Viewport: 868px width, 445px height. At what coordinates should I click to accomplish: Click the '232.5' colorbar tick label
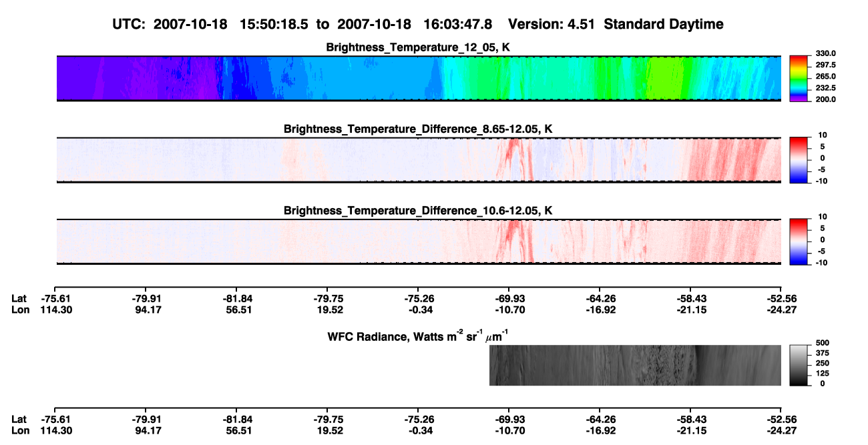(x=825, y=87)
